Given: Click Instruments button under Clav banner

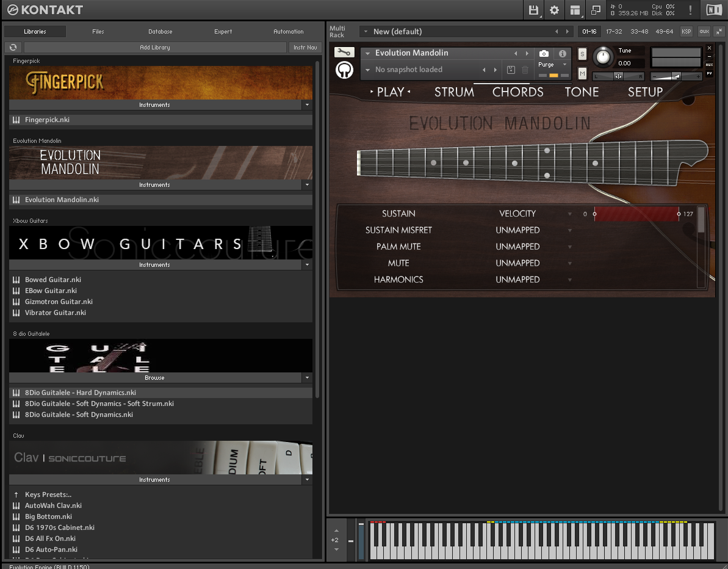Looking at the screenshot, I should pos(155,480).
